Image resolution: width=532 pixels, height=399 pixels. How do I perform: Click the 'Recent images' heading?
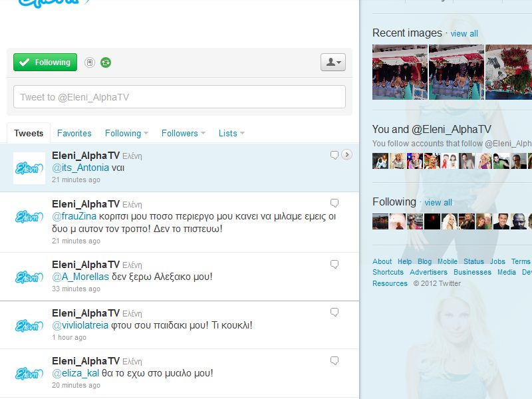[407, 33]
